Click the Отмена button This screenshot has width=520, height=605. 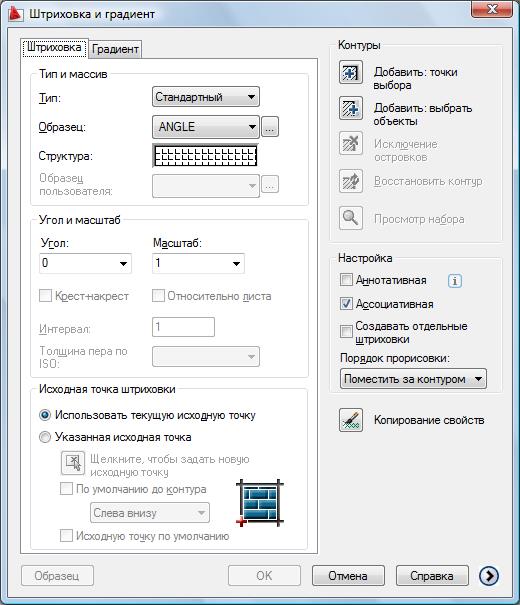click(x=348, y=576)
